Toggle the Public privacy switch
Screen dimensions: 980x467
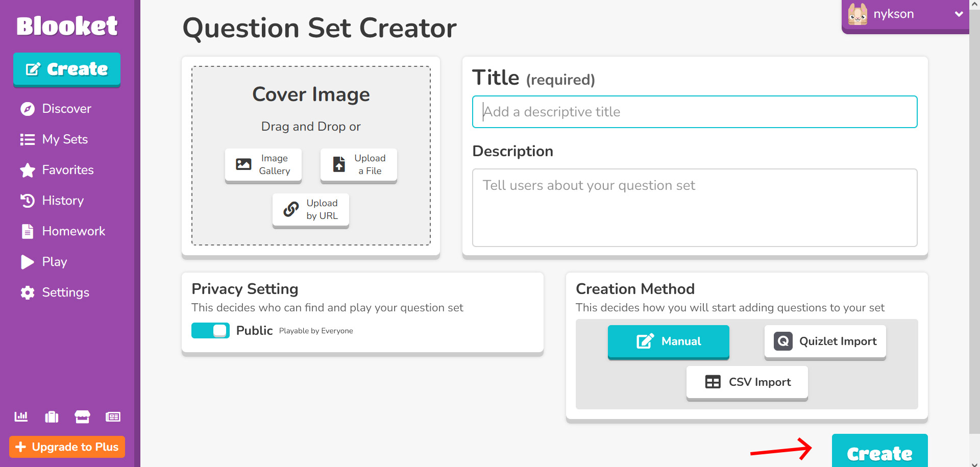210,331
